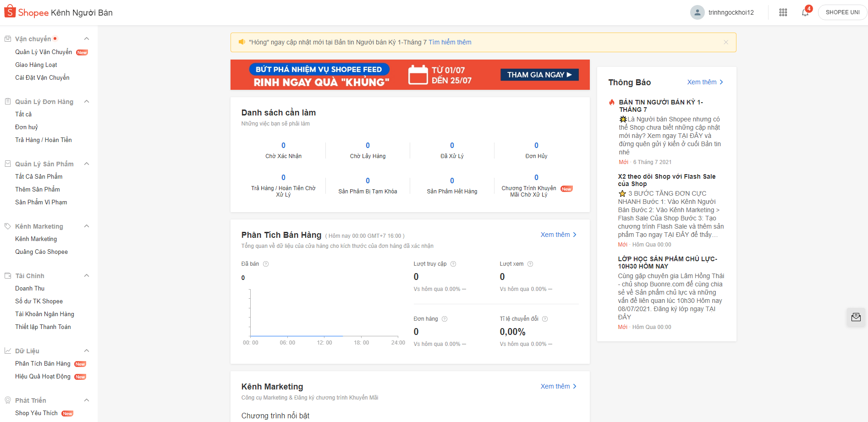Image resolution: width=868 pixels, height=422 pixels.
Task: Click the Quản Lý Sản Phẩm section icon
Action: pyautogui.click(x=8, y=164)
